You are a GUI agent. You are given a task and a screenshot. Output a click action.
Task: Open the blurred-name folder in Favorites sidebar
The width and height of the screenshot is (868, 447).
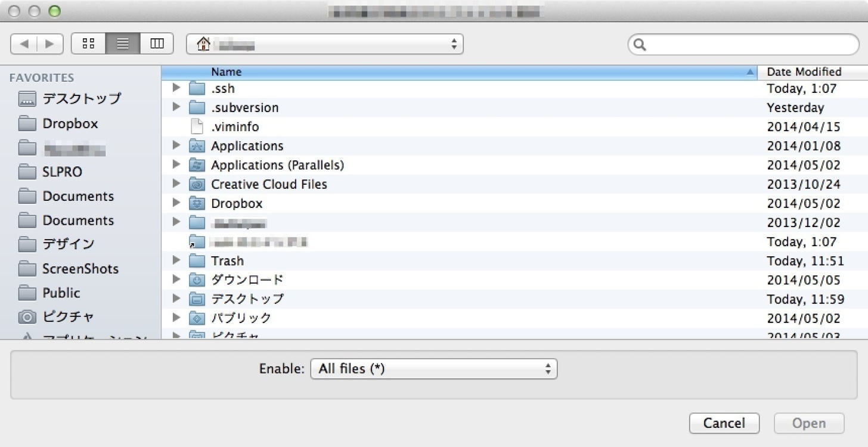(x=62, y=148)
